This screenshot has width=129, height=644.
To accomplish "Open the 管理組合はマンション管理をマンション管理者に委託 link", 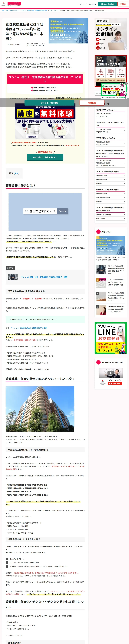I will pos(45,468).
